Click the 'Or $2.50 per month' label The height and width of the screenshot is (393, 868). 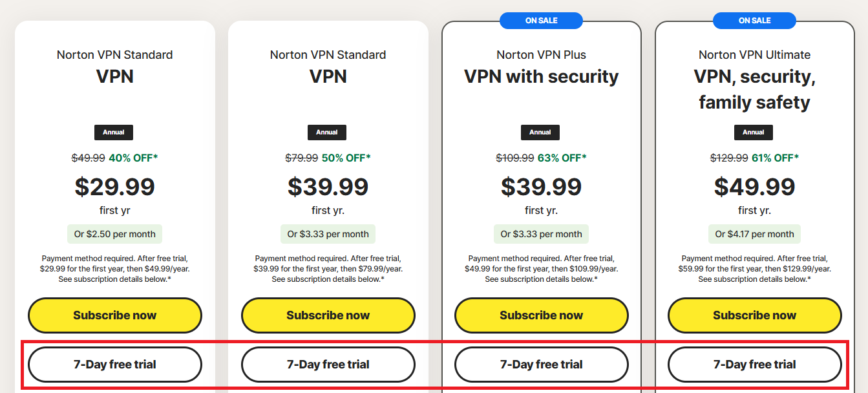(115, 234)
